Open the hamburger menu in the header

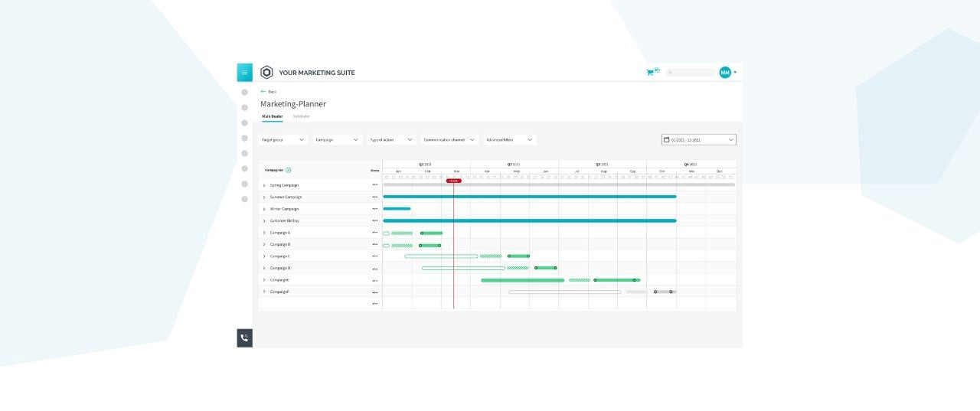244,73
